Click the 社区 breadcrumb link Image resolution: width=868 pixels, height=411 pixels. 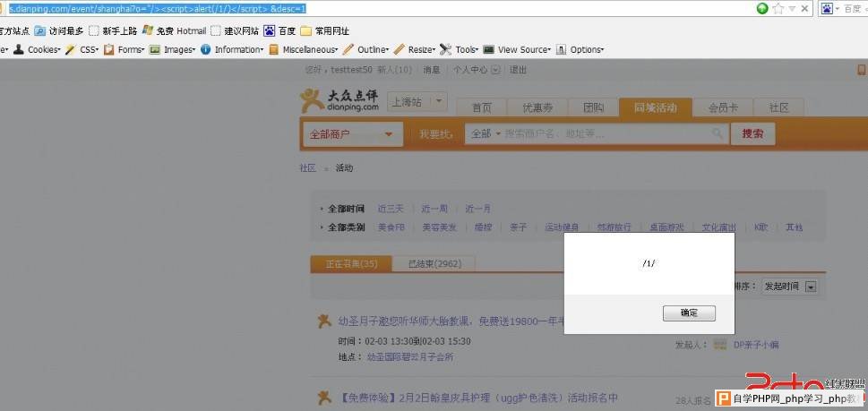pos(308,167)
